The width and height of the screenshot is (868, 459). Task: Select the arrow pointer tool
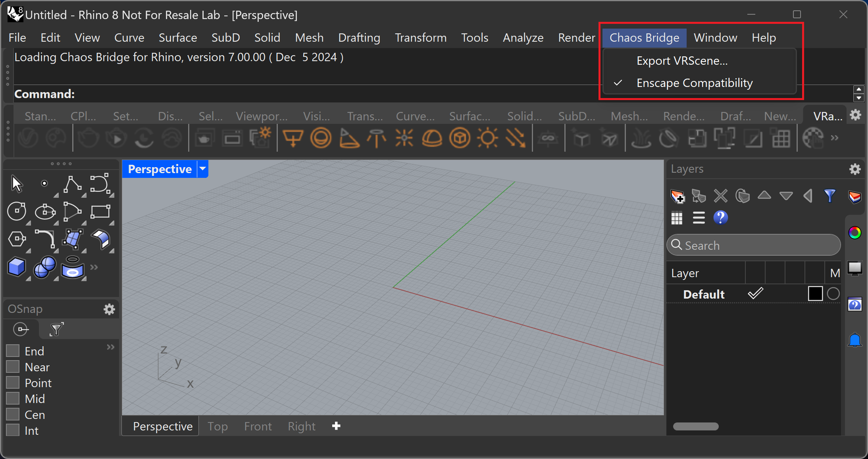pos(17,184)
